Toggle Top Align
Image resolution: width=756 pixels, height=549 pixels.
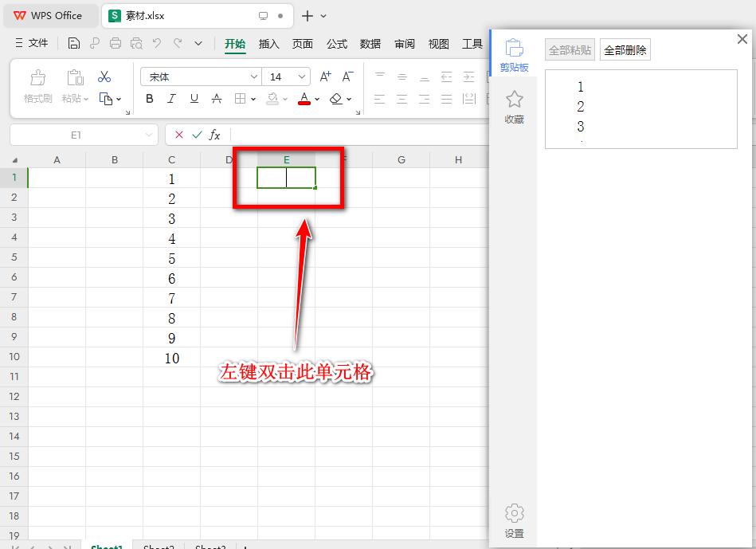pos(380,76)
